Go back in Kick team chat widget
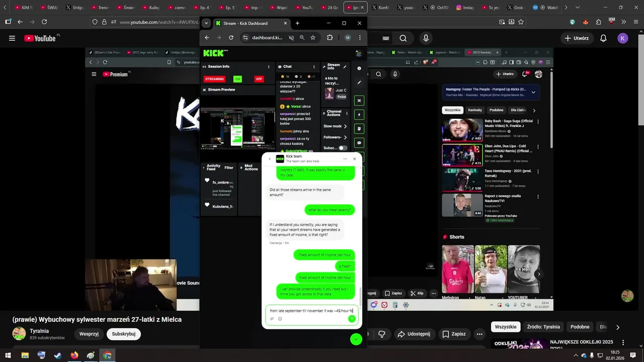The height and width of the screenshot is (362, 644). click(270, 159)
